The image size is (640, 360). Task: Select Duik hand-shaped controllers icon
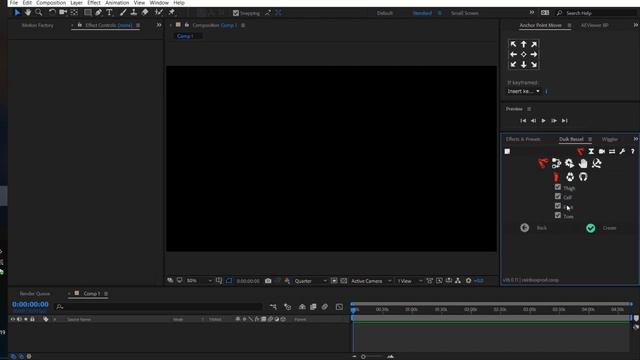[583, 163]
